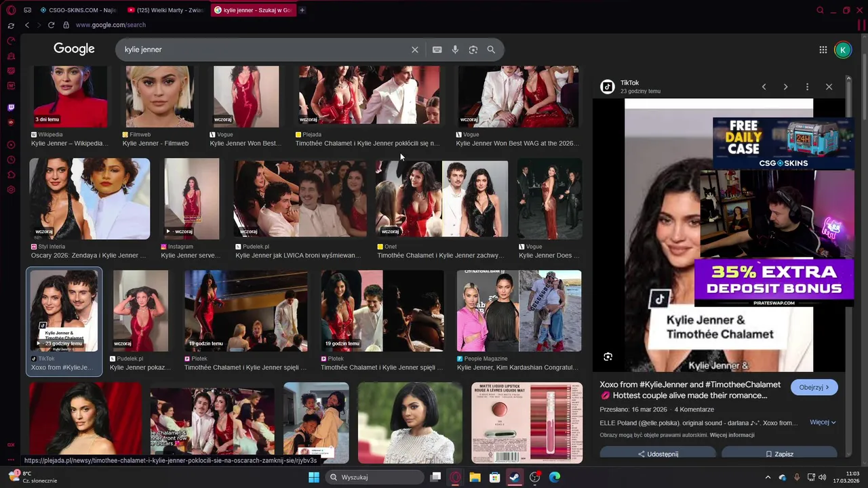Open History clock icon in sidebar
The image size is (868, 488).
pyautogui.click(x=11, y=160)
